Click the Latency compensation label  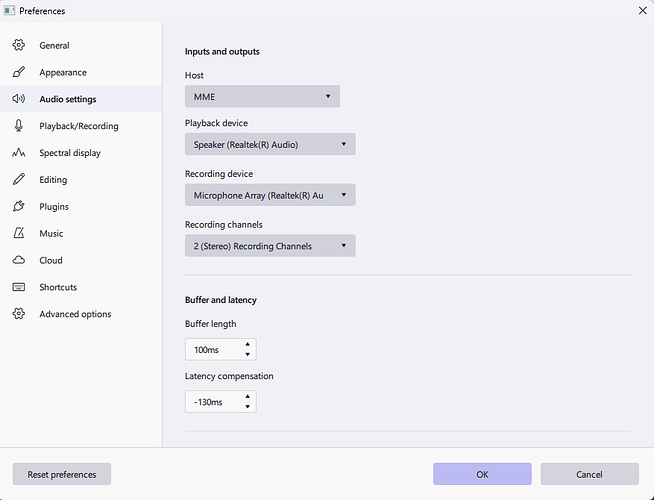(229, 376)
